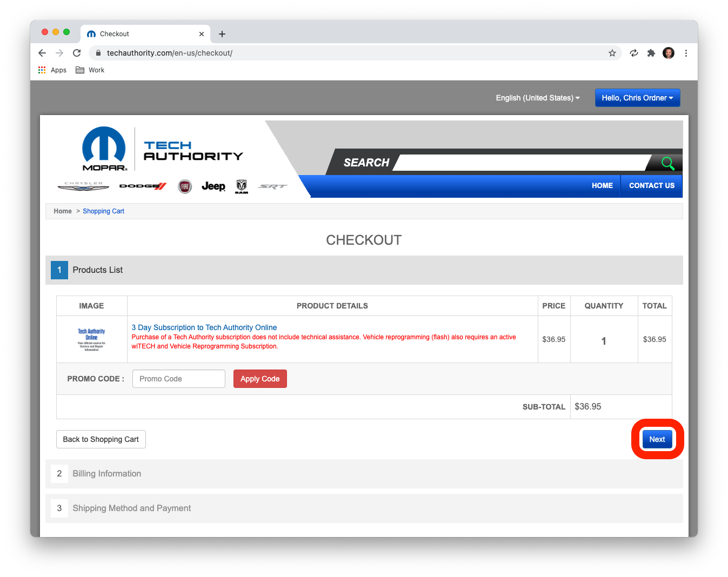Click the Shopping Cart breadcrumb link

point(104,211)
